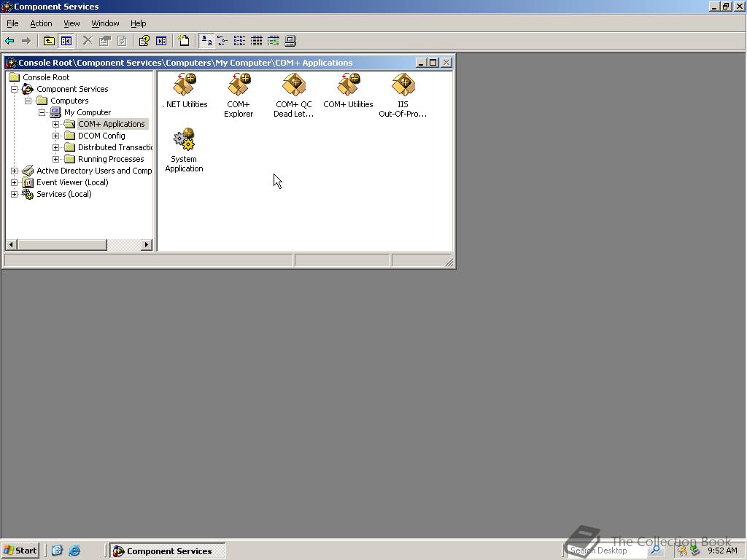747x560 pixels.
Task: Click the Forward arrow toolbar button
Action: 26,41
